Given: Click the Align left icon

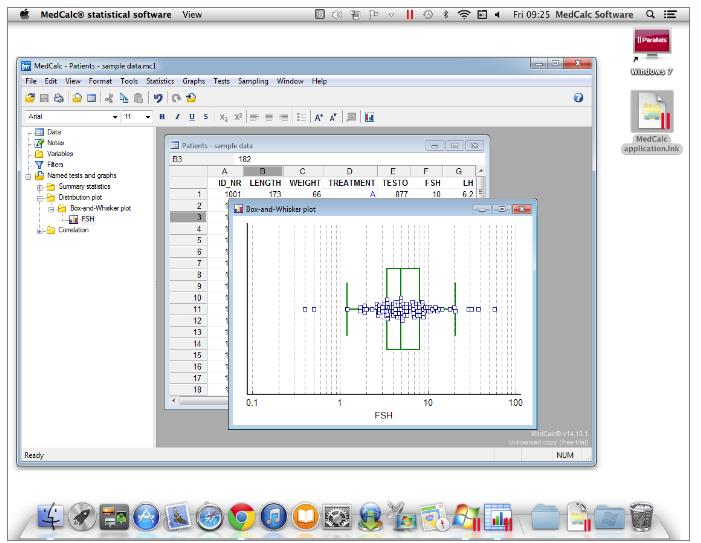Looking at the screenshot, I should click(x=254, y=117).
